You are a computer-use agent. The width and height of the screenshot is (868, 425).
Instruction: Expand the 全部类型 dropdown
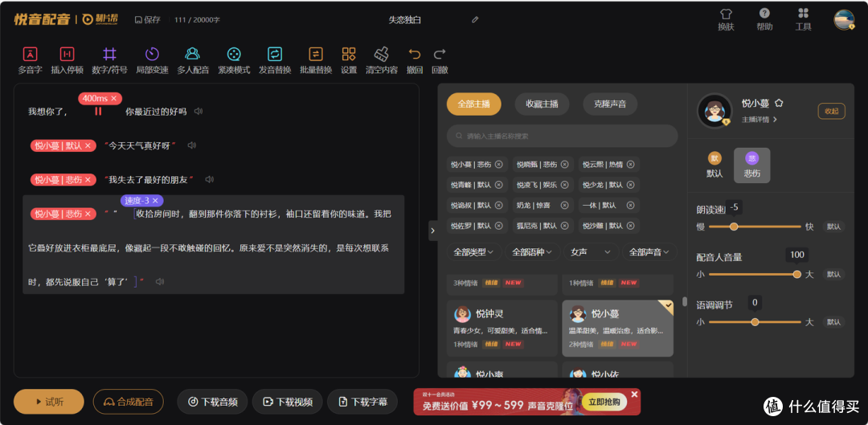[x=474, y=251]
